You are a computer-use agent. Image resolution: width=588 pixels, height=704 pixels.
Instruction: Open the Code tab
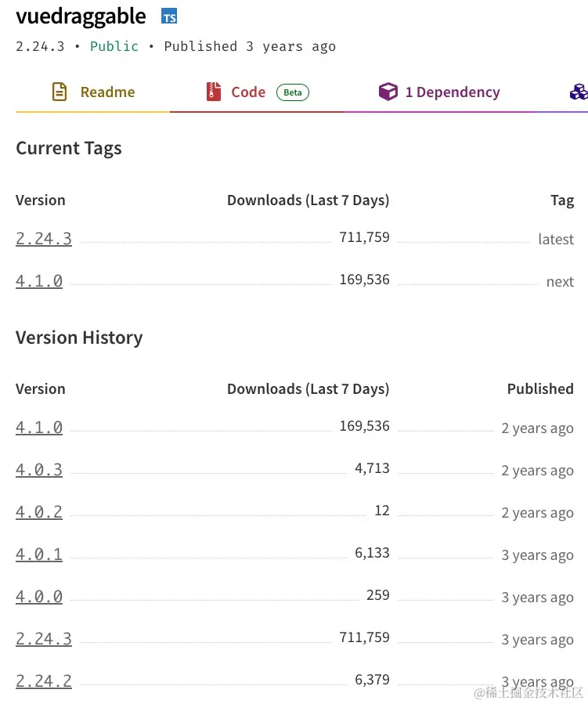(257, 92)
